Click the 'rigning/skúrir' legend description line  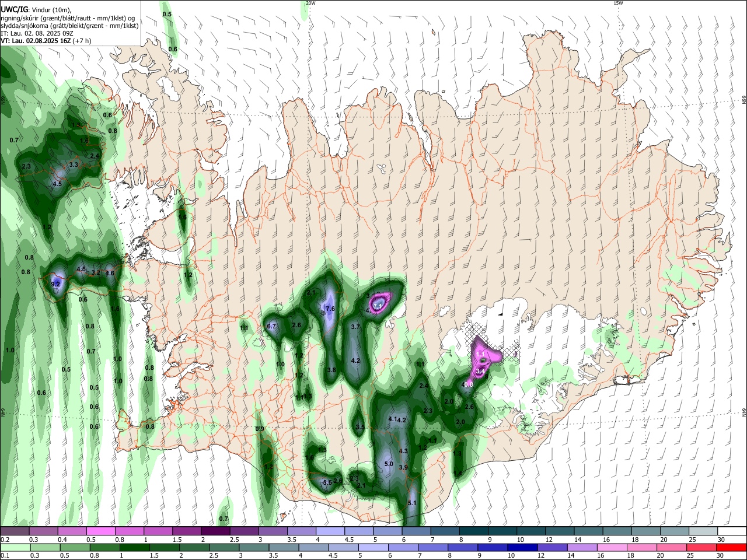tap(68, 17)
